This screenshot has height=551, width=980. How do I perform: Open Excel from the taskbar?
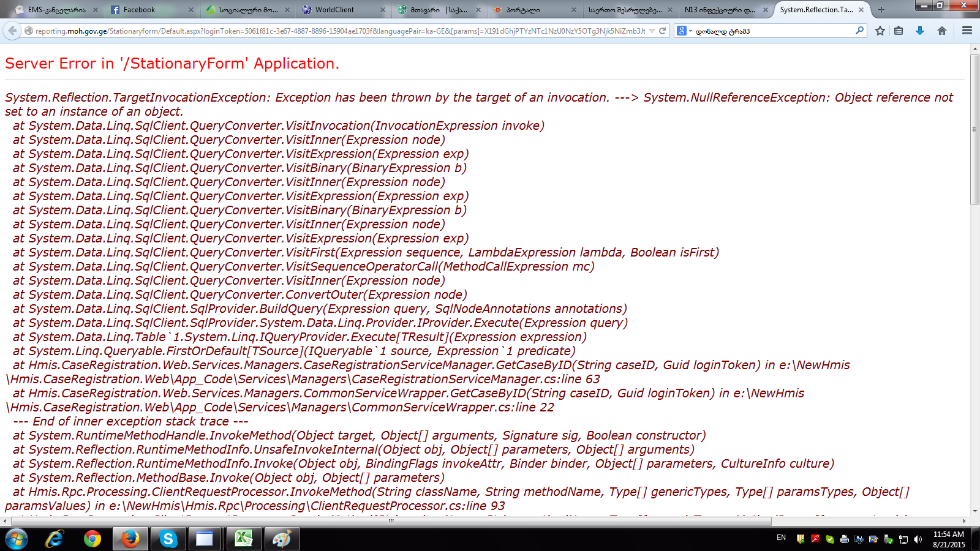[243, 539]
